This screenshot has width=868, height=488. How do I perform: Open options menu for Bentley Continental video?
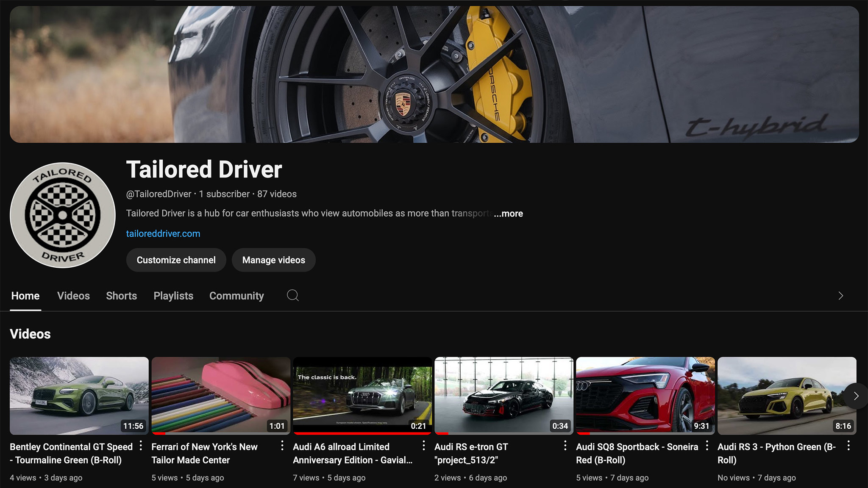(x=141, y=446)
